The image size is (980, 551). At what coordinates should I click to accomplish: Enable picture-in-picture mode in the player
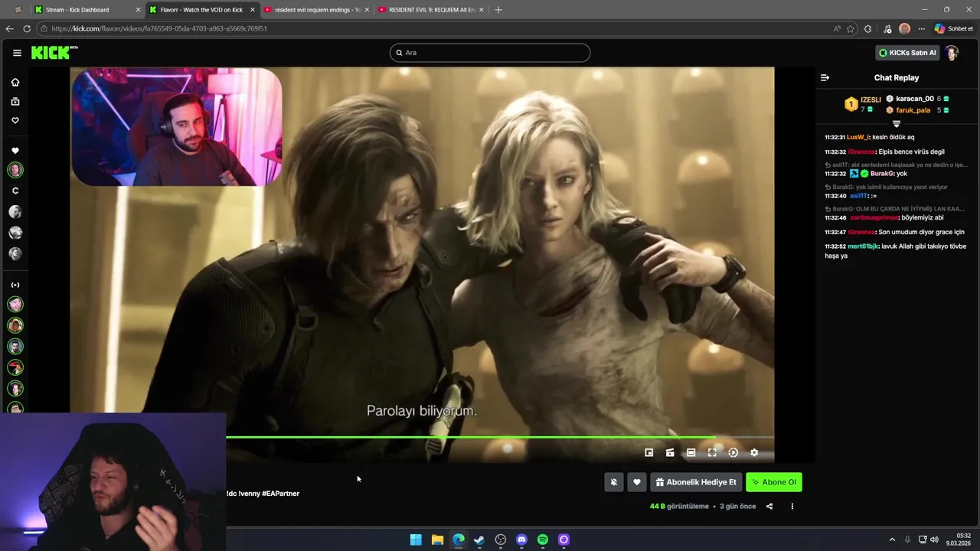coord(649,453)
